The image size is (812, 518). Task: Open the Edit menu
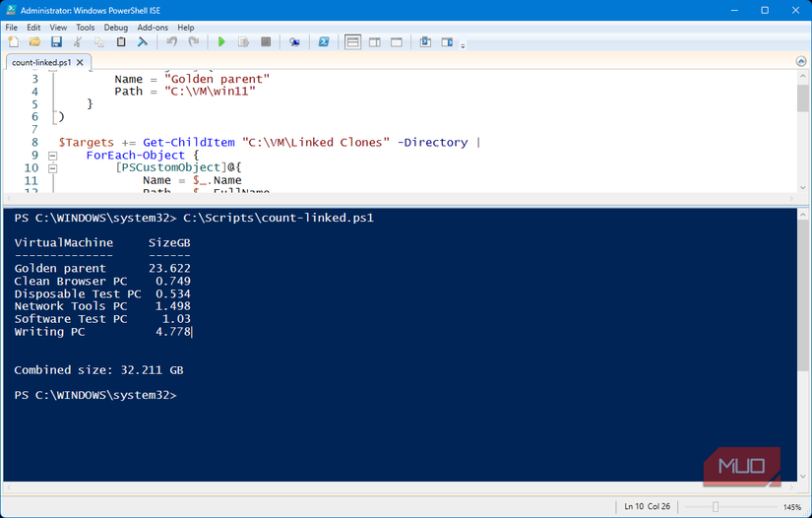click(33, 28)
